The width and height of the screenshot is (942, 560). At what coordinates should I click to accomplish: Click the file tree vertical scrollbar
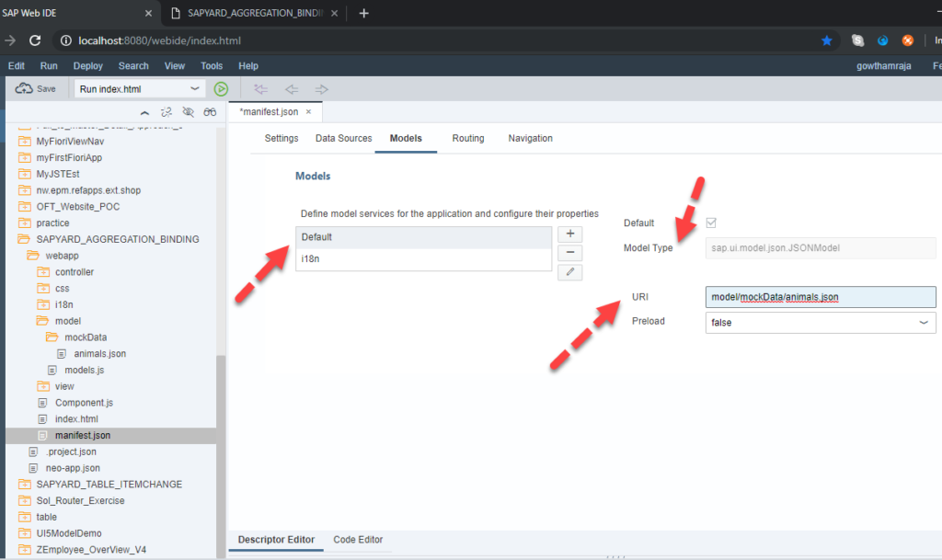(x=221, y=456)
